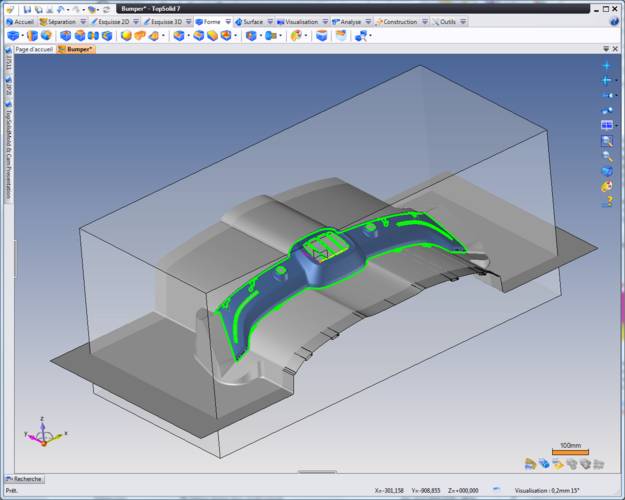Click the XYZ coordinate axis triad

[x=41, y=431]
